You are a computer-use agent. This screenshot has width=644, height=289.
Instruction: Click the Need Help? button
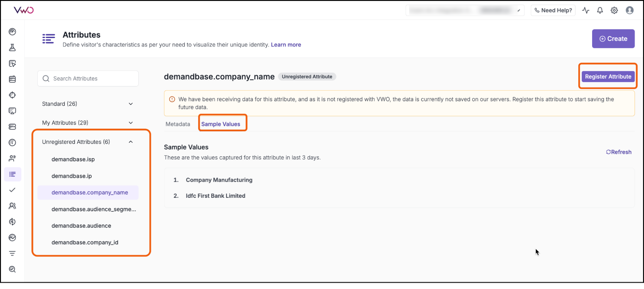553,10
